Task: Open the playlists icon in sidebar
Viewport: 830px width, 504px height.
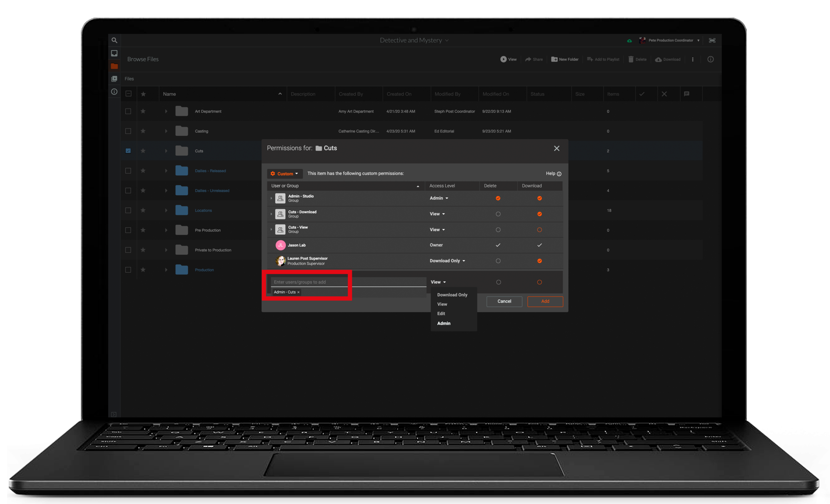Action: (x=114, y=78)
